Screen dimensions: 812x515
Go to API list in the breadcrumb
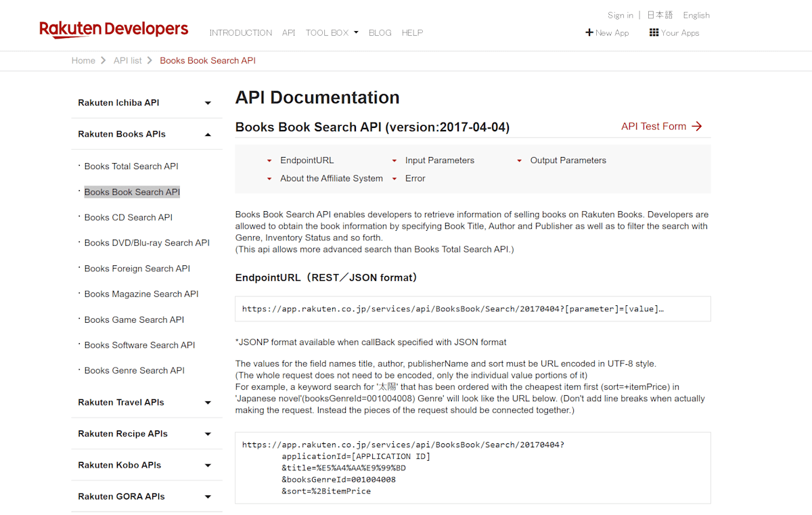128,60
